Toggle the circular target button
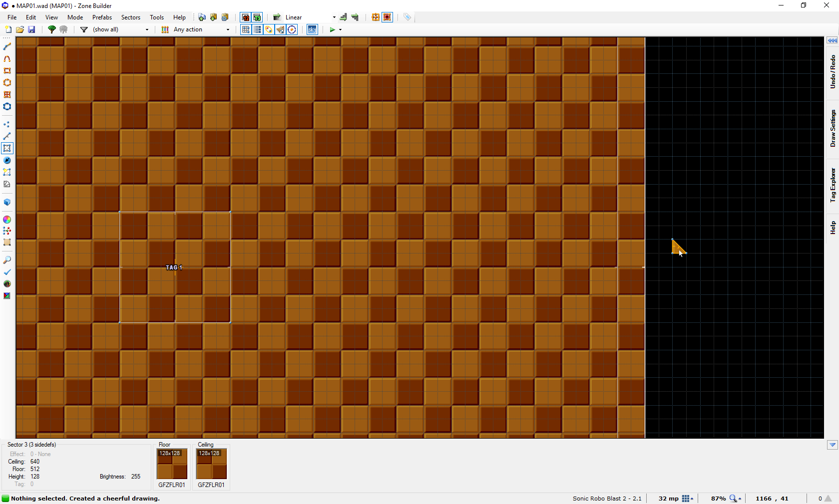 click(292, 29)
